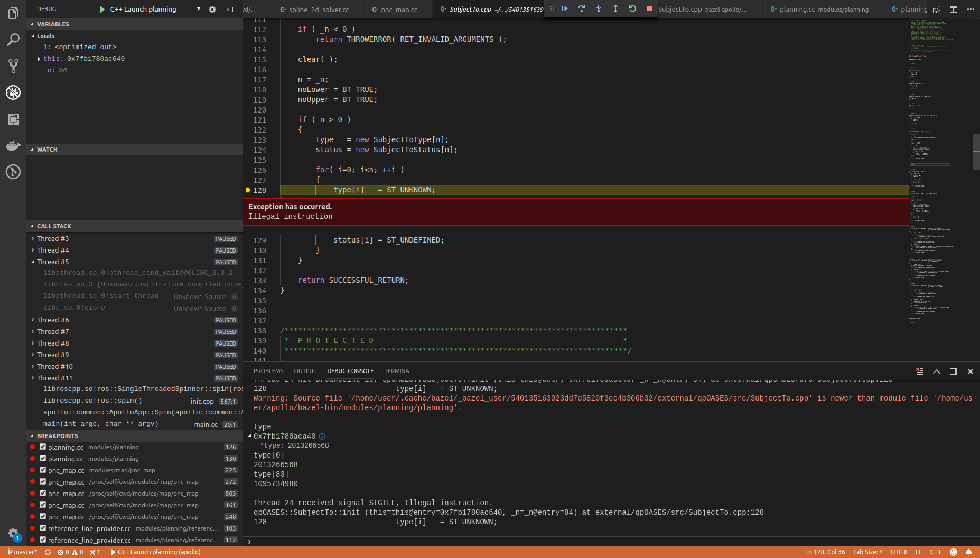Switch to spline_2d_solver.cc tab
This screenshot has height=558, width=980.
click(x=318, y=10)
